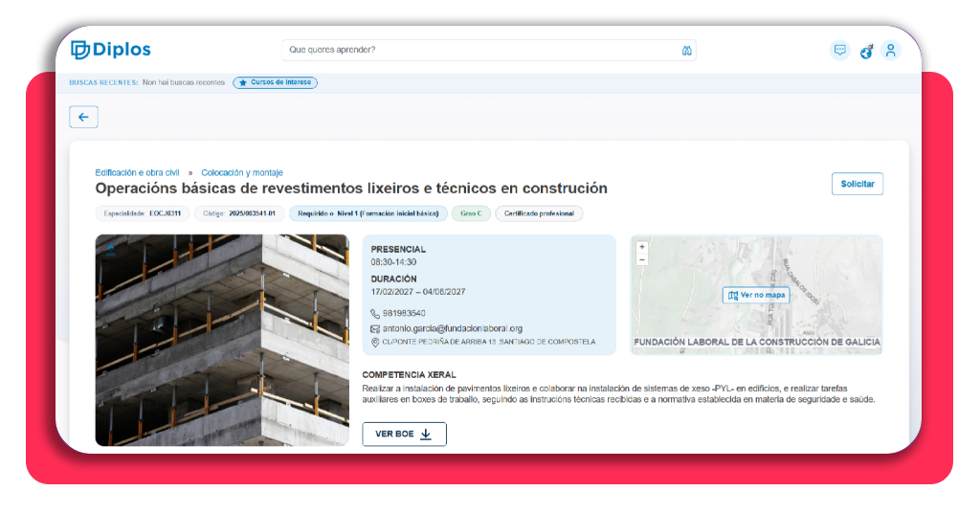Screen dimensions: 980x513
Task: Click the email antonio.garcia@fundacionlaboral.org
Action: point(453,328)
